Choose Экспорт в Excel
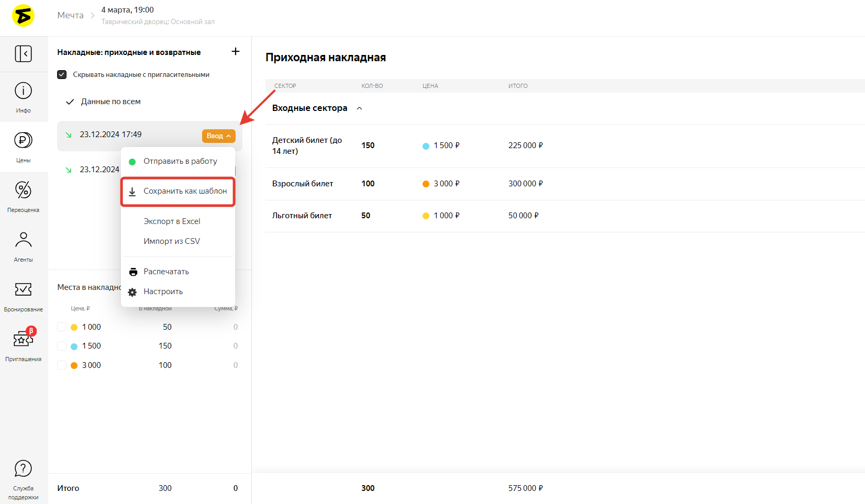This screenshot has height=504, width=865. point(172,221)
